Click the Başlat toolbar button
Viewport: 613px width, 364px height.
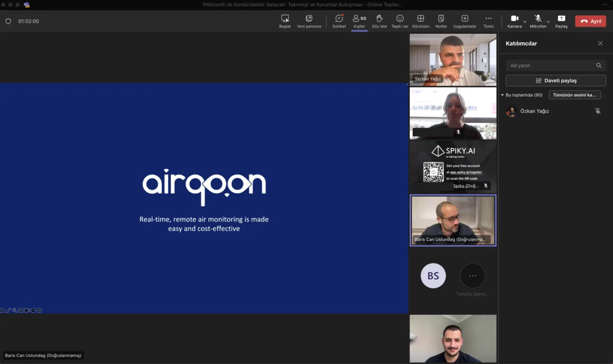click(x=285, y=21)
